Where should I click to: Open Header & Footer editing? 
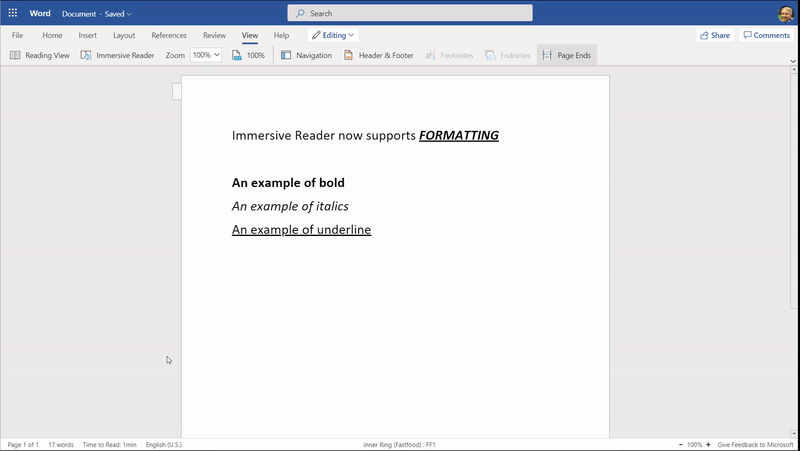tap(379, 55)
